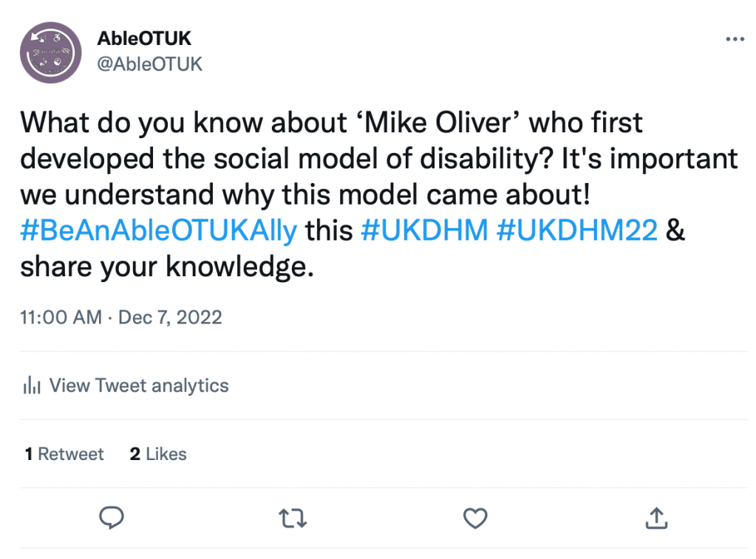Retweet using the arrows icon
756x559 pixels.
coord(294,518)
